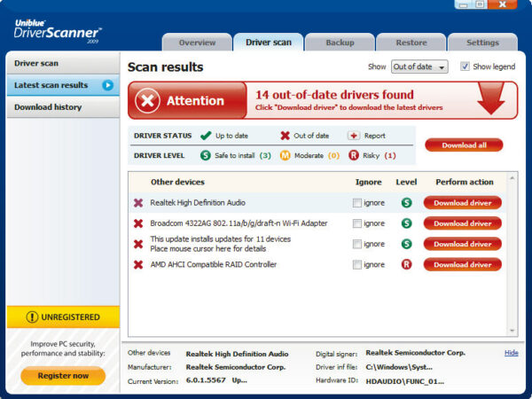Tick ignore checkbox for AMD AHCI RAID Controller

point(357,264)
